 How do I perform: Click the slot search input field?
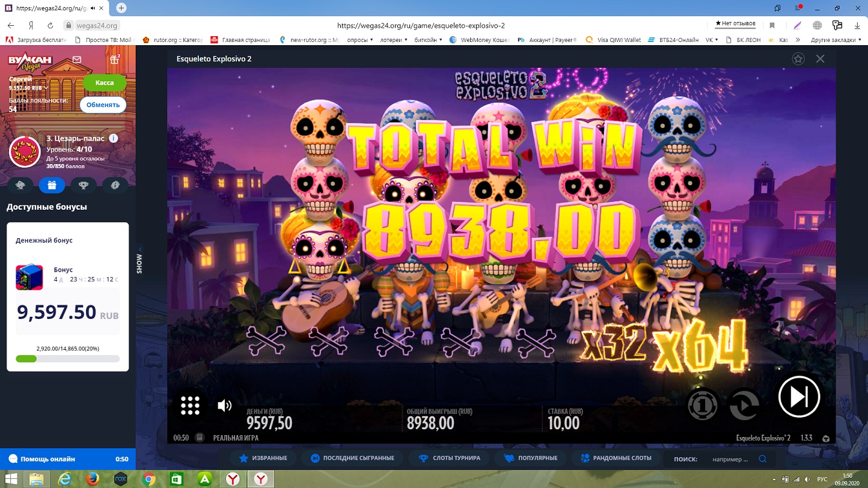click(731, 459)
